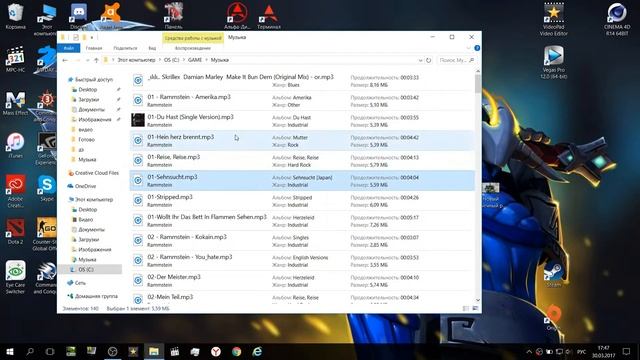Expand the ribbon with the chevron

[x=468, y=48]
